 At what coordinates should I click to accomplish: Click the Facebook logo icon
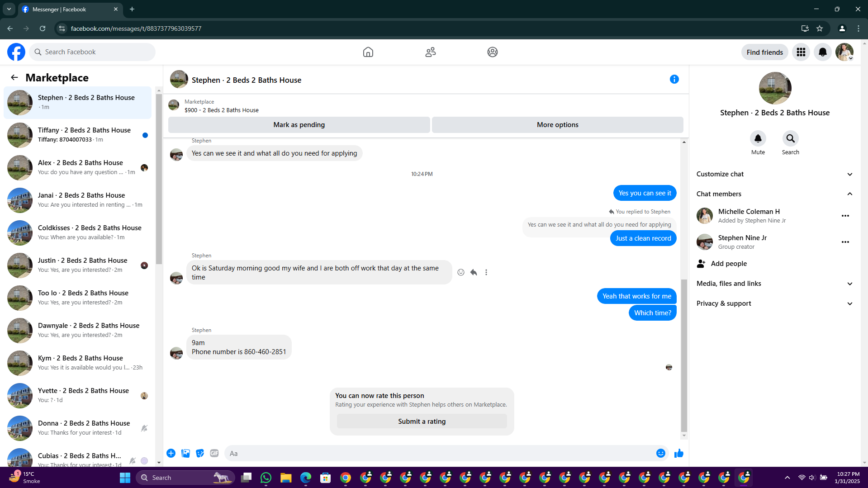coord(16,52)
